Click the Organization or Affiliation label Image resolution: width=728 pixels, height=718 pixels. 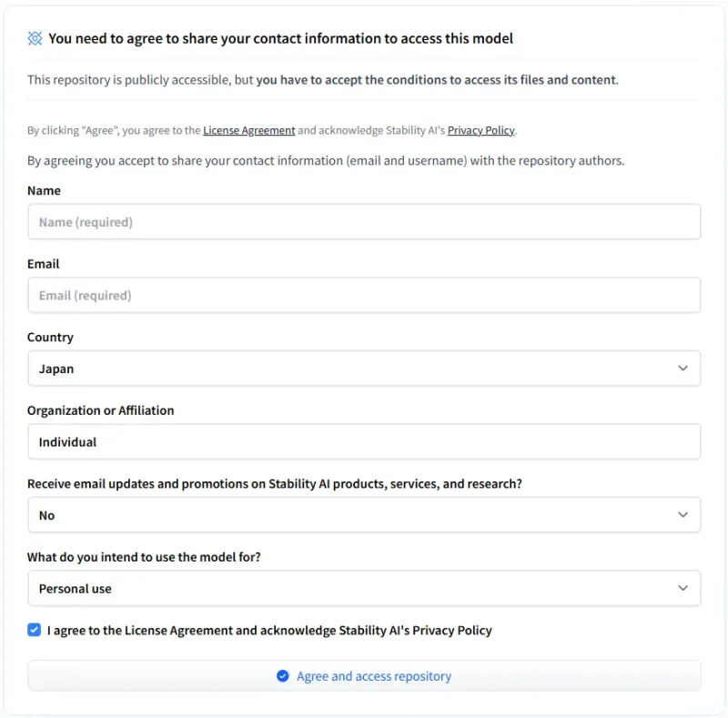[x=101, y=410]
